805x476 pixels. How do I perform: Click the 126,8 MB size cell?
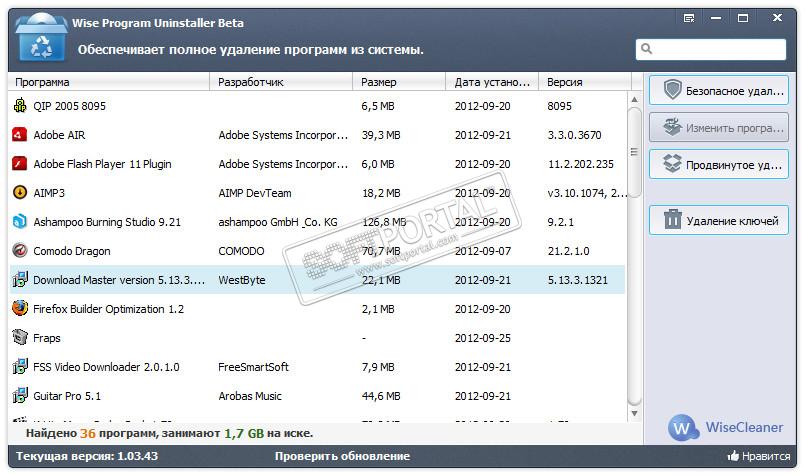[384, 222]
